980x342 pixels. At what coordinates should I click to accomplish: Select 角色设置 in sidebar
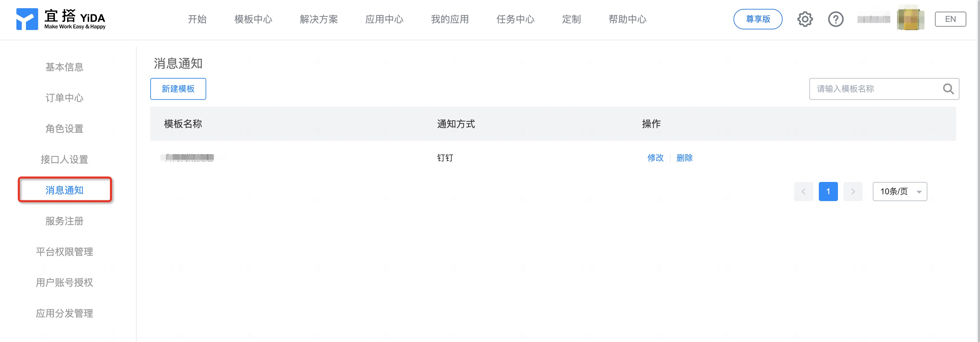(x=64, y=129)
